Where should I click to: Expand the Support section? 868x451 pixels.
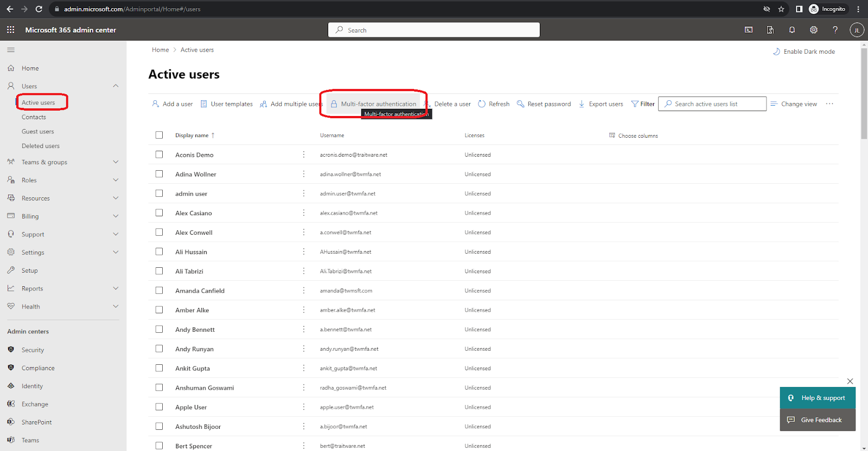116,234
